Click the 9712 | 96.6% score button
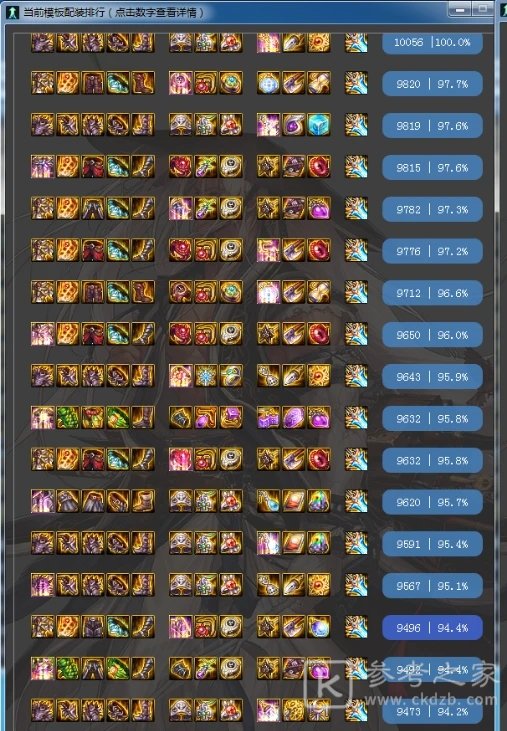The height and width of the screenshot is (731, 507). coord(432,293)
